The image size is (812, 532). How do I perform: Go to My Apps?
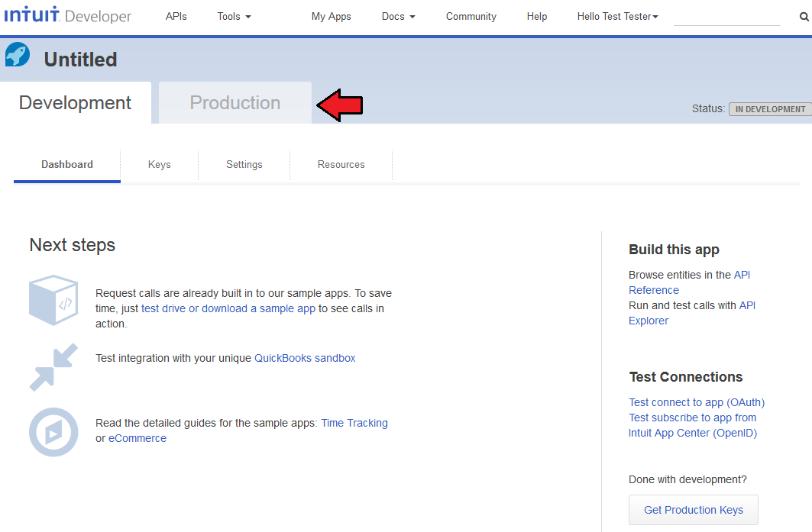pyautogui.click(x=332, y=17)
